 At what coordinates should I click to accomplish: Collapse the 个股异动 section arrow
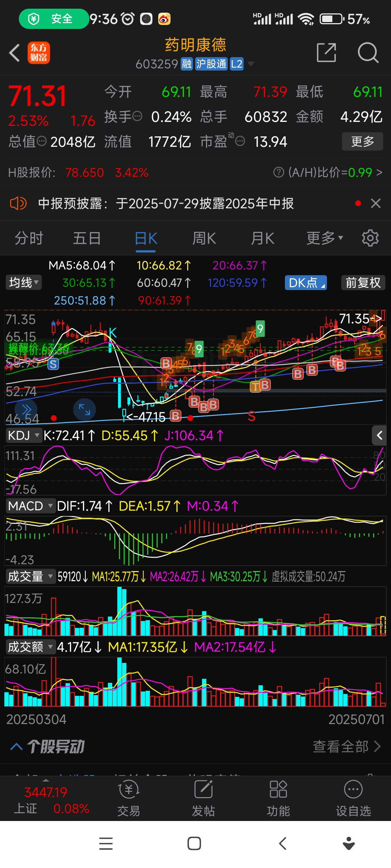coord(16,746)
